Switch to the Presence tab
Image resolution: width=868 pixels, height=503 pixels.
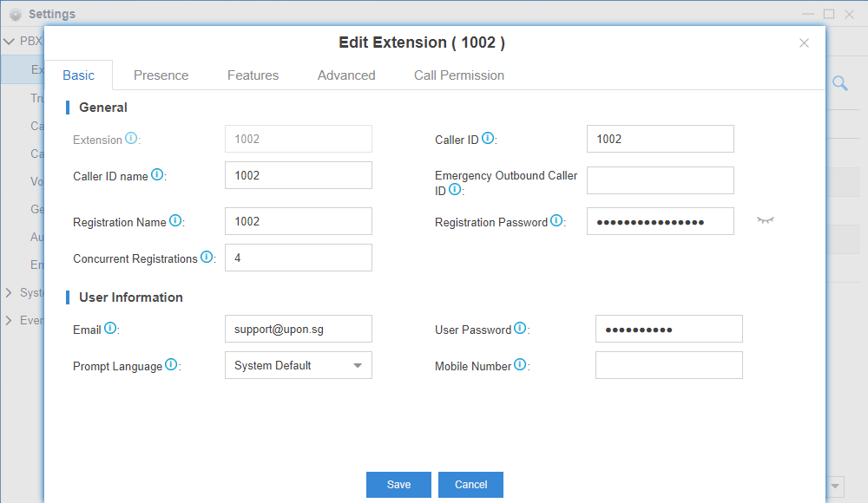pyautogui.click(x=161, y=75)
